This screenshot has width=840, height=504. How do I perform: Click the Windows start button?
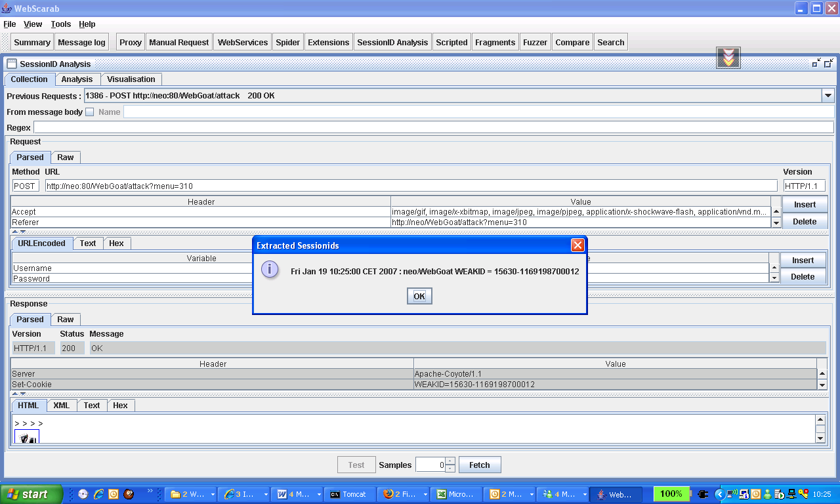point(30,494)
